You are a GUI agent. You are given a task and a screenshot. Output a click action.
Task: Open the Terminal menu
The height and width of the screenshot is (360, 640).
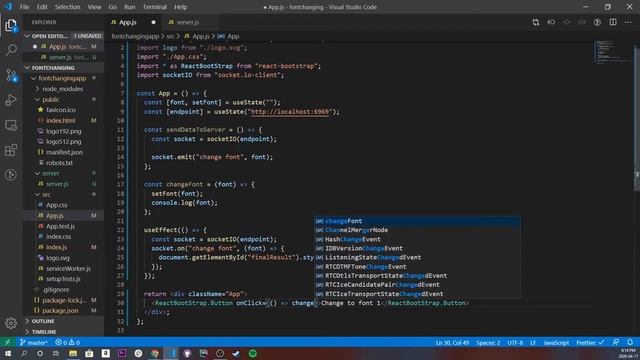(x=155, y=7)
